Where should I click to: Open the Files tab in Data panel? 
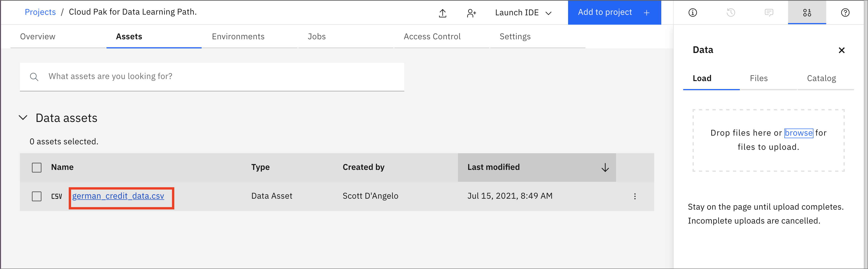click(759, 79)
